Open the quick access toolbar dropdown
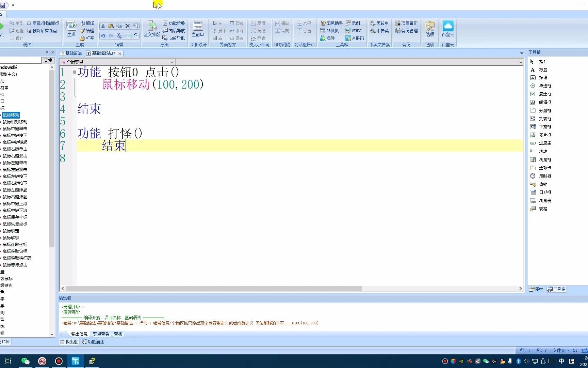 tap(13, 5)
